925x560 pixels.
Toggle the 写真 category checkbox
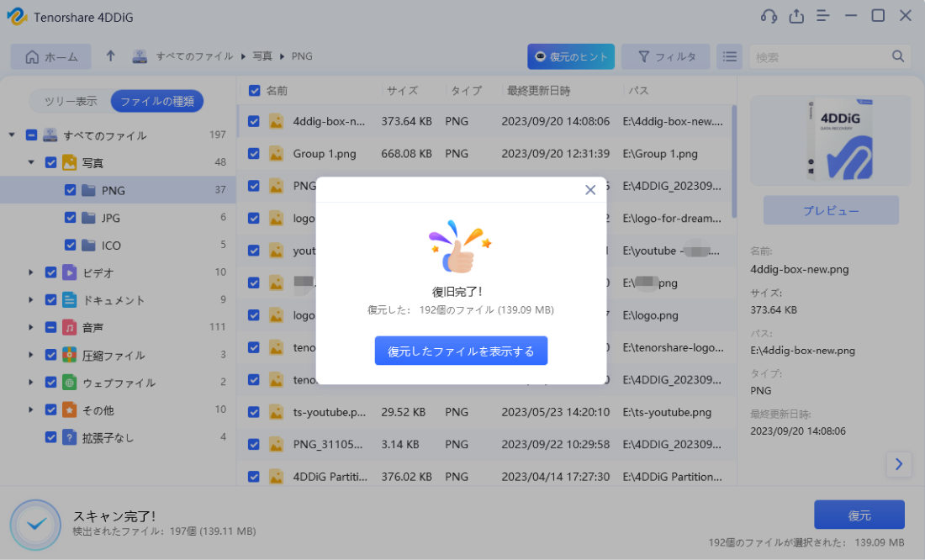tap(50, 162)
